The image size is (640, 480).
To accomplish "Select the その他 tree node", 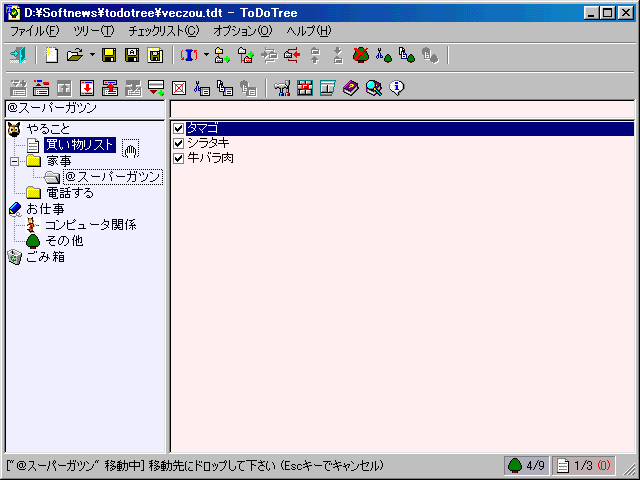I will (64, 241).
